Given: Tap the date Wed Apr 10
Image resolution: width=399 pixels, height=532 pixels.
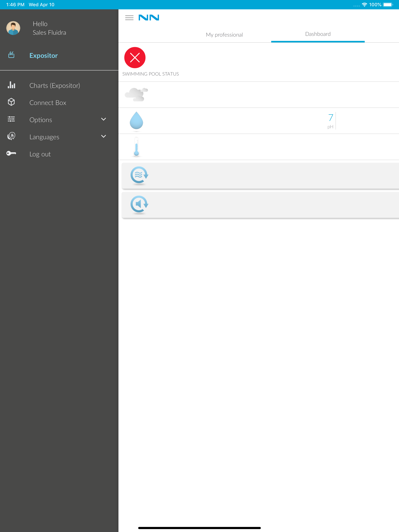Looking at the screenshot, I should [x=42, y=4].
